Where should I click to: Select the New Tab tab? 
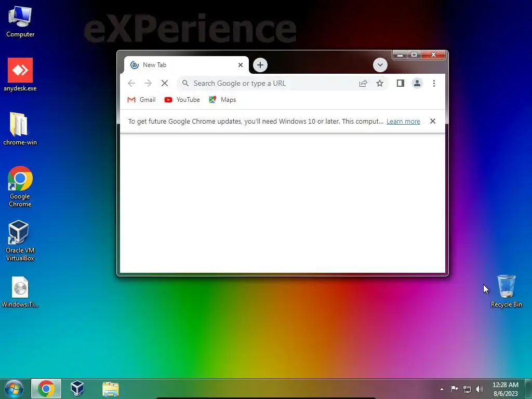tap(186, 65)
